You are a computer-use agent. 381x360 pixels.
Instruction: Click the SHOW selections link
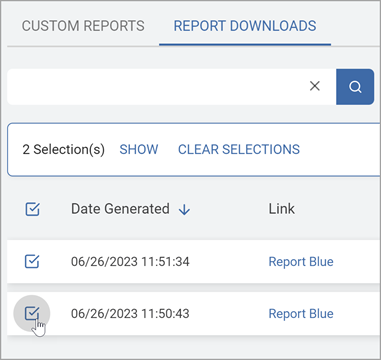click(139, 149)
